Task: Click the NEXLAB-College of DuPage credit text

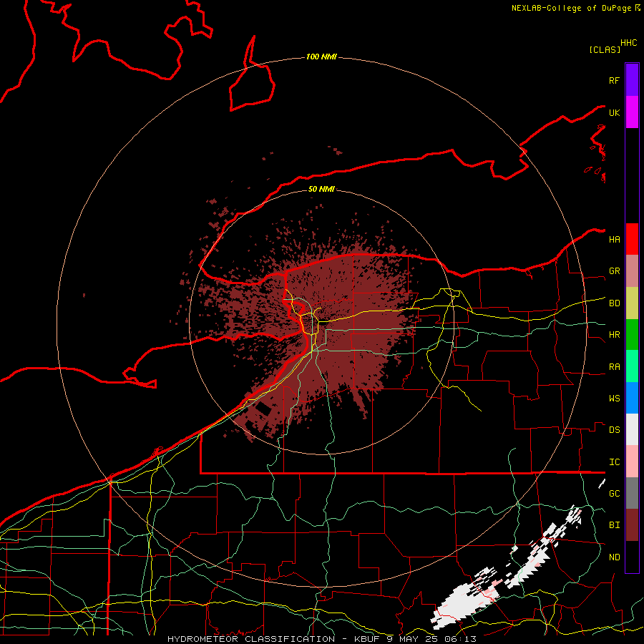Action: [x=571, y=8]
